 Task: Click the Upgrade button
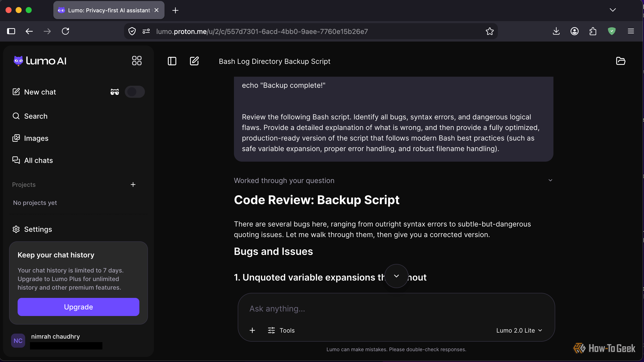[x=78, y=307]
